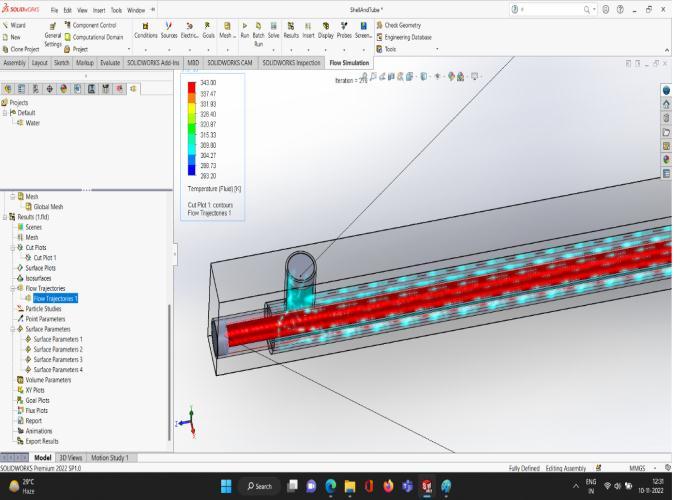Select Export Results item
700x500 pixels.
click(38, 441)
